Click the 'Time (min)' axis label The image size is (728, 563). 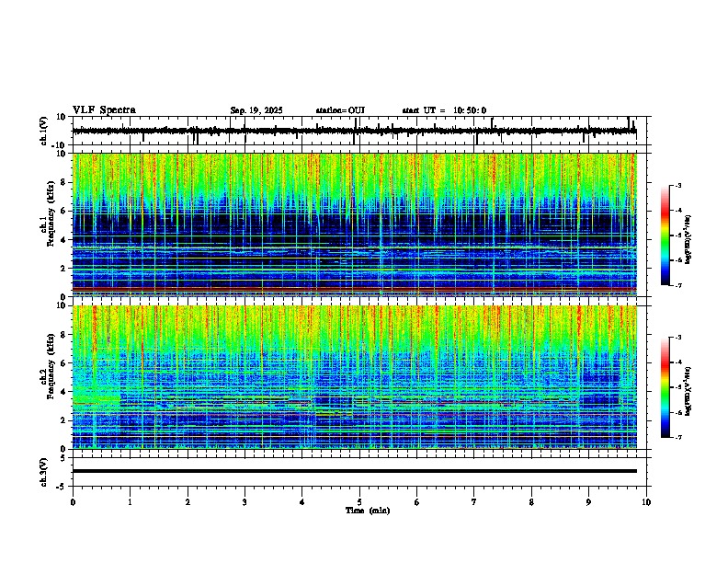pos(368,511)
